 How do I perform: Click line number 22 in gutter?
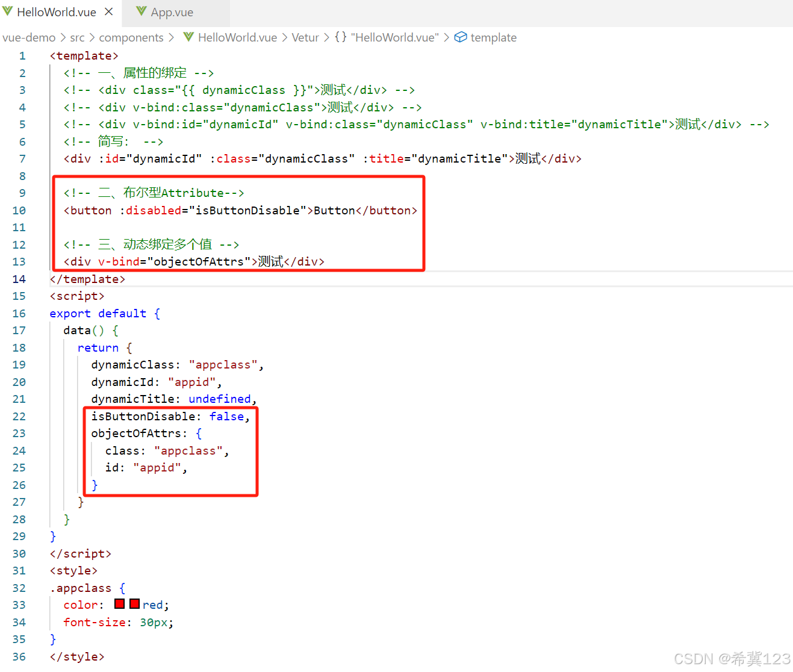(19, 416)
